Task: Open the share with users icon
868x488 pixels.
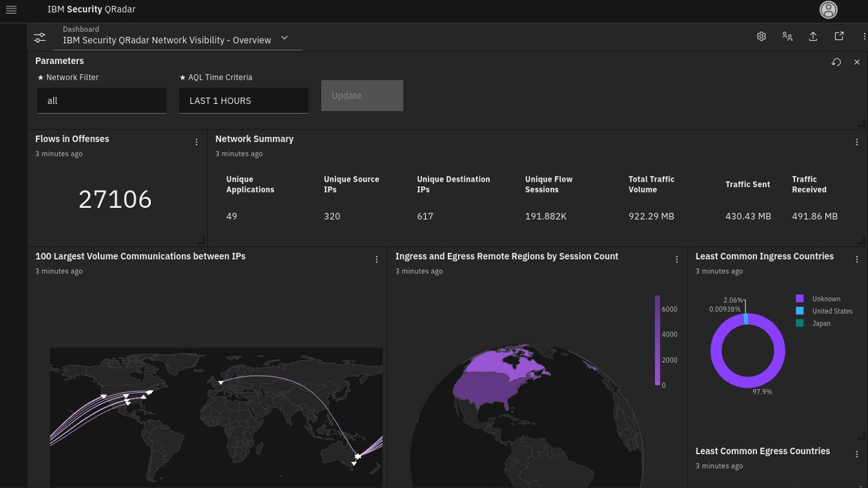Action: (x=787, y=36)
